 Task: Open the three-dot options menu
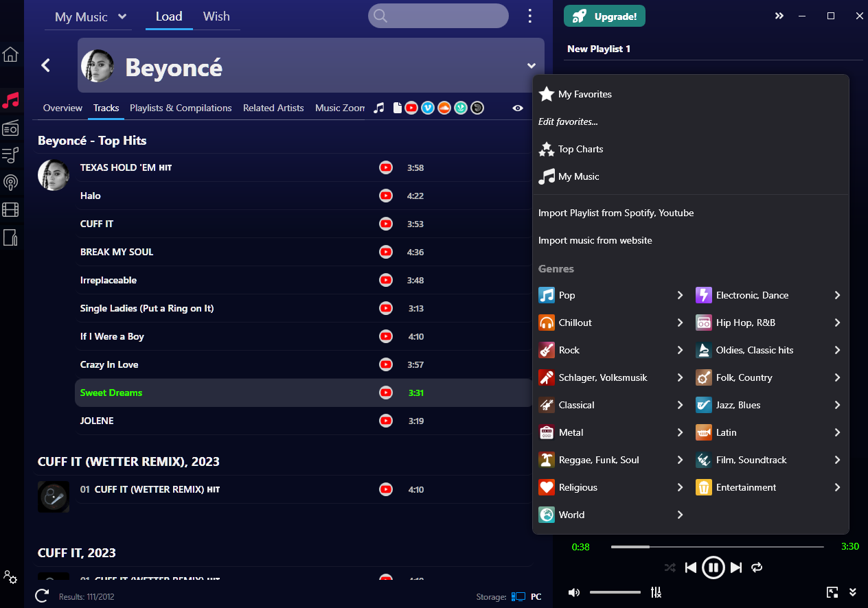click(529, 16)
